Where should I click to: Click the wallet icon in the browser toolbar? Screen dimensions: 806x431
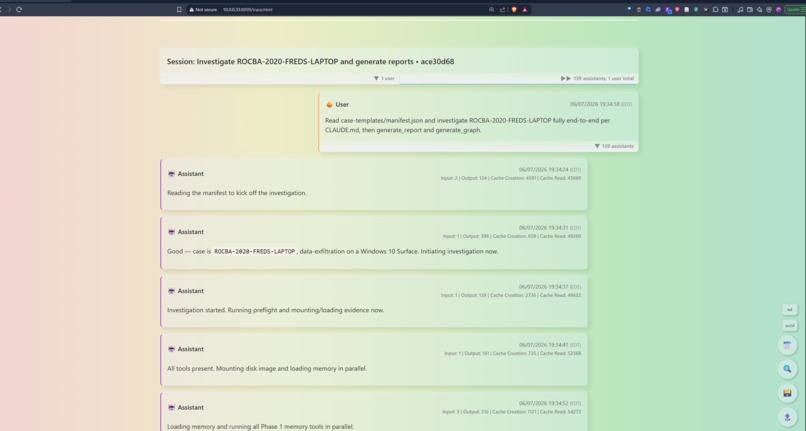[750, 9]
